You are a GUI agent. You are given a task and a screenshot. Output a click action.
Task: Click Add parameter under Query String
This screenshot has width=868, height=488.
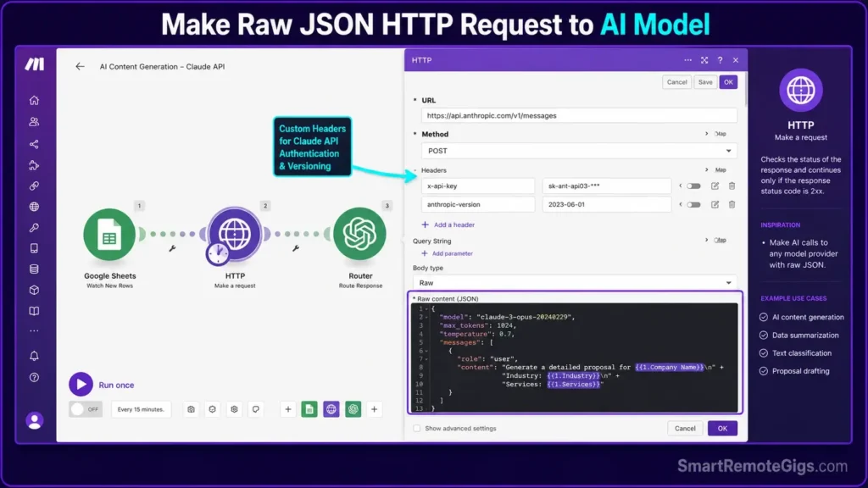tap(447, 253)
